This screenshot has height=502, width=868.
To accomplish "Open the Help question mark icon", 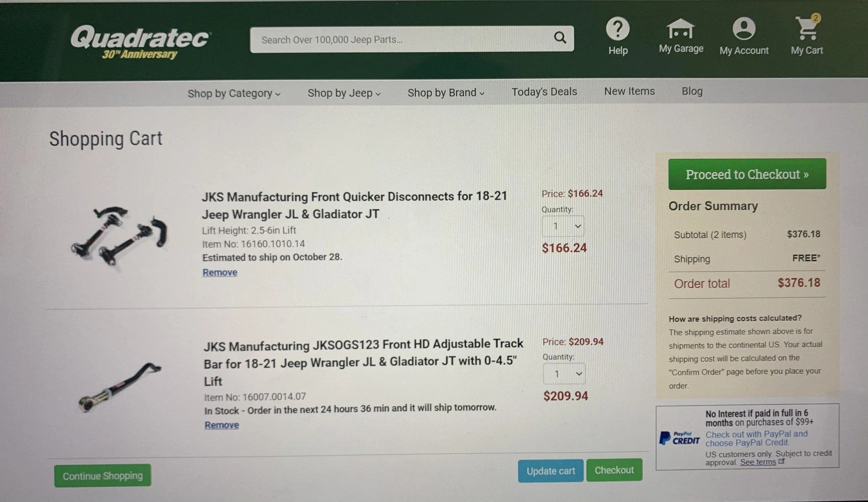I will [618, 29].
